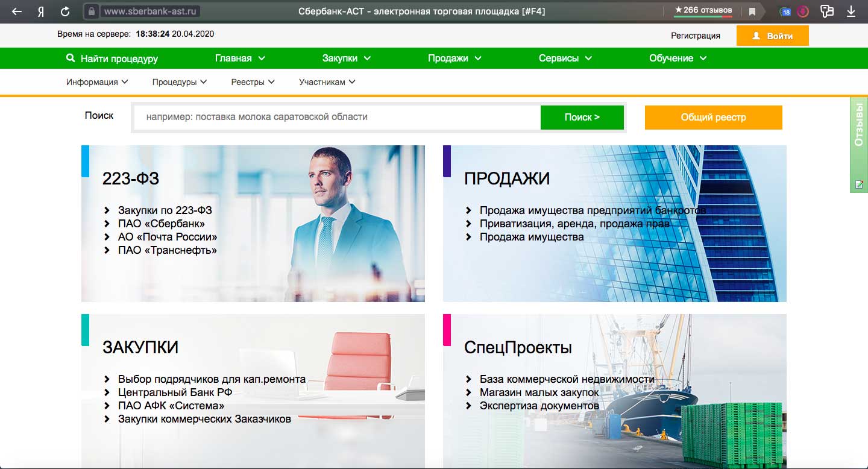The width and height of the screenshot is (868, 469).
Task: Go back with the browser back arrow
Action: click(17, 11)
